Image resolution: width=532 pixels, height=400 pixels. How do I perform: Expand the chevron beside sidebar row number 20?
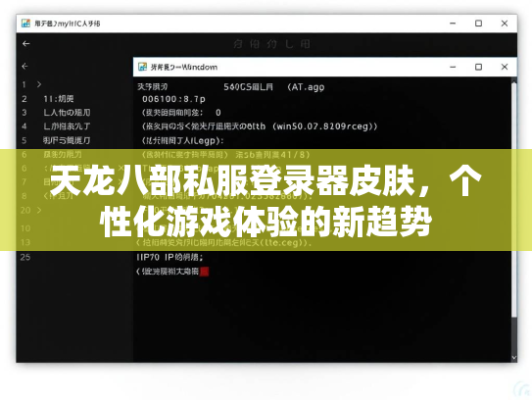point(39,210)
